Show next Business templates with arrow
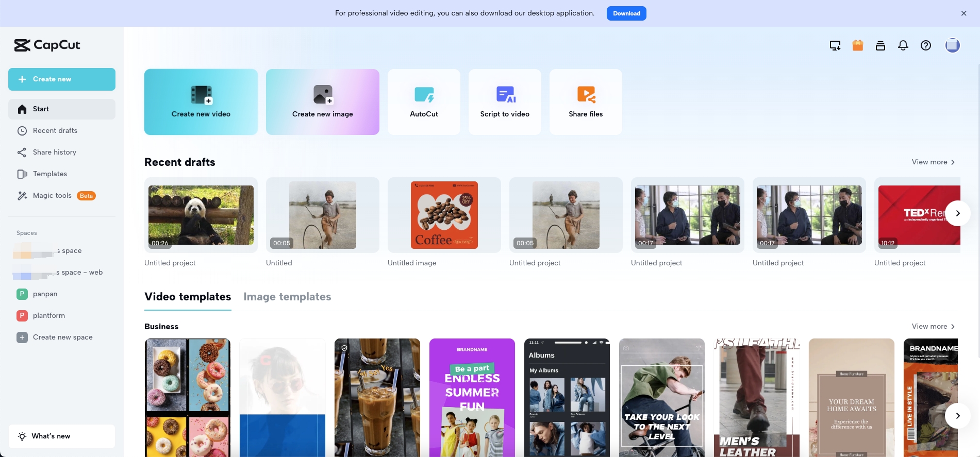The image size is (980, 457). point(958,416)
